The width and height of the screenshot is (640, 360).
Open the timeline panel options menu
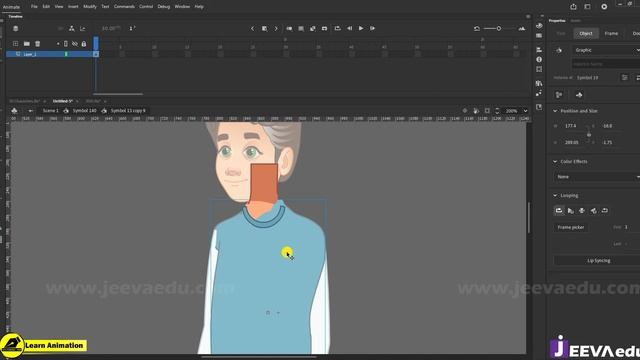coord(528,16)
